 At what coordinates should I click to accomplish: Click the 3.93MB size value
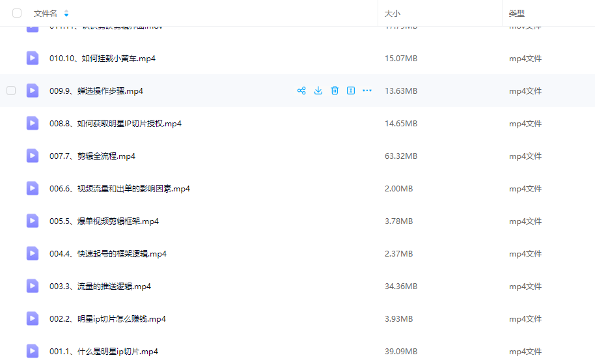(x=399, y=319)
